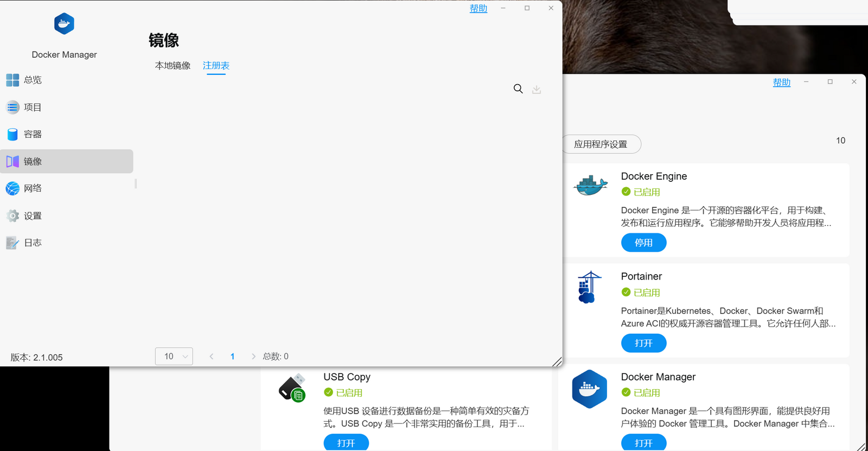Image resolution: width=868 pixels, height=451 pixels.
Task: Click 打开 under USB Copy
Action: [346, 443]
